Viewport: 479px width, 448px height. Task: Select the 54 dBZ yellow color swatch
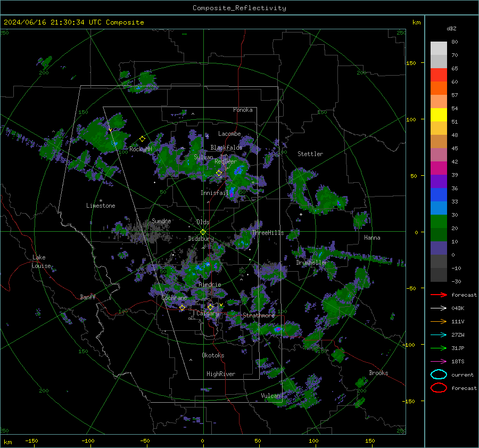click(x=439, y=115)
